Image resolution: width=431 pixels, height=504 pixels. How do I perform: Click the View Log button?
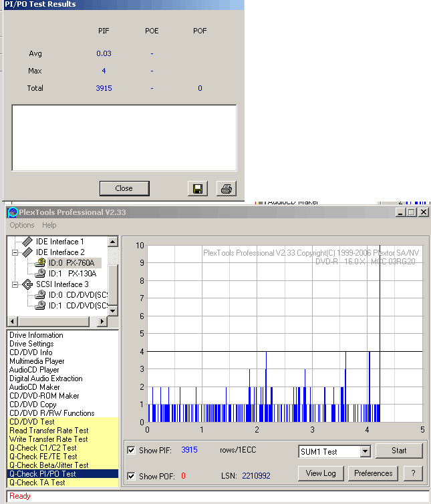click(320, 473)
